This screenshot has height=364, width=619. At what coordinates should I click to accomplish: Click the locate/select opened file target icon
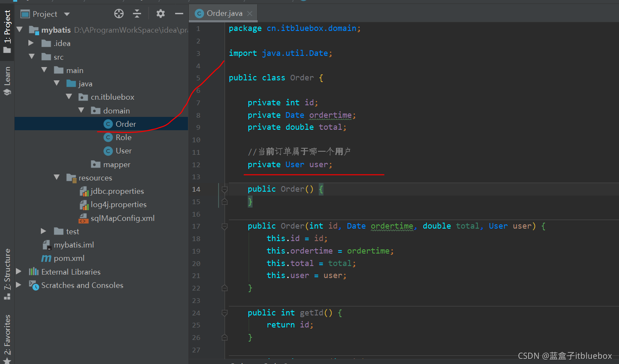(x=119, y=14)
